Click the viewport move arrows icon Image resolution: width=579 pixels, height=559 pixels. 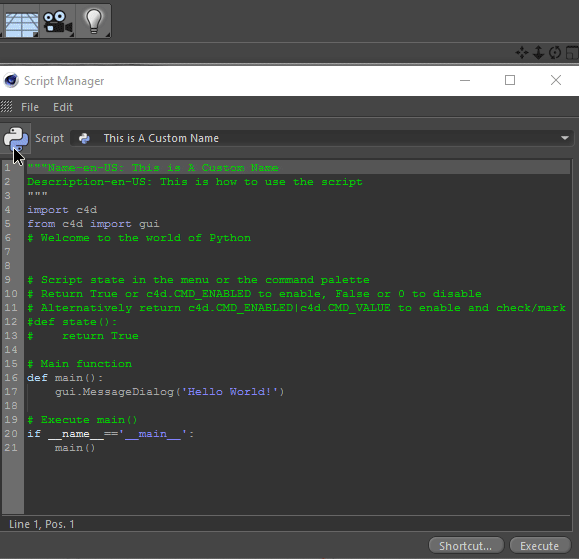[x=522, y=53]
